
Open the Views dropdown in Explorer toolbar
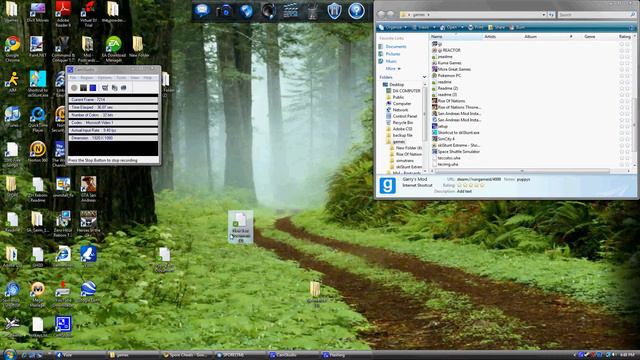425,27
